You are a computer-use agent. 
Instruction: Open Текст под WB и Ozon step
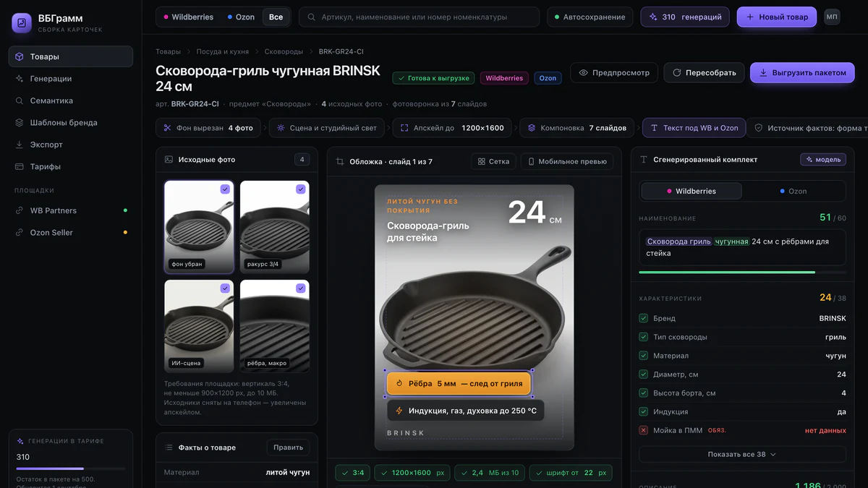pos(694,128)
